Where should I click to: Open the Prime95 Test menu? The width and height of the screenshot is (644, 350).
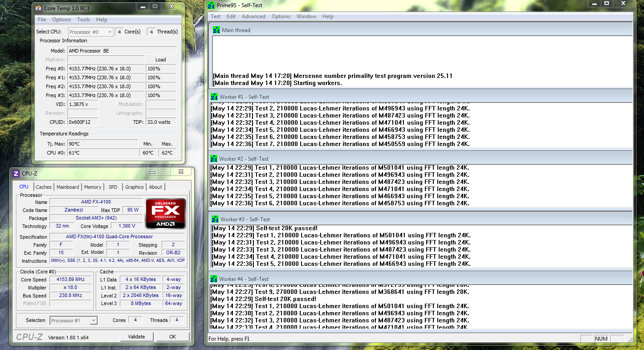click(x=216, y=16)
